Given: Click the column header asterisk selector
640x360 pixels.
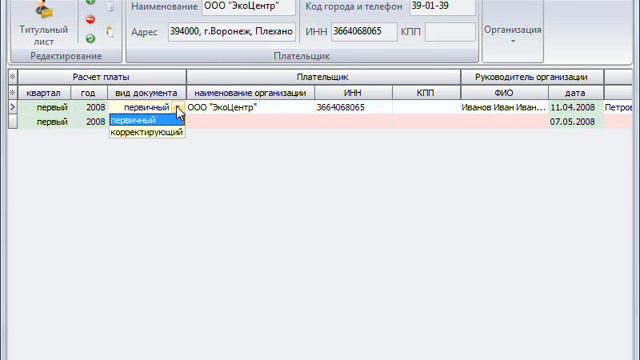Looking at the screenshot, I should pos(13,93).
